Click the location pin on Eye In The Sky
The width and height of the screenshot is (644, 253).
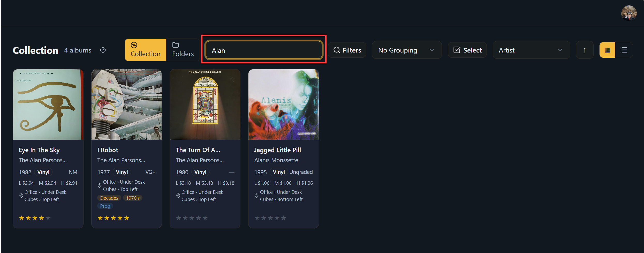click(21, 196)
